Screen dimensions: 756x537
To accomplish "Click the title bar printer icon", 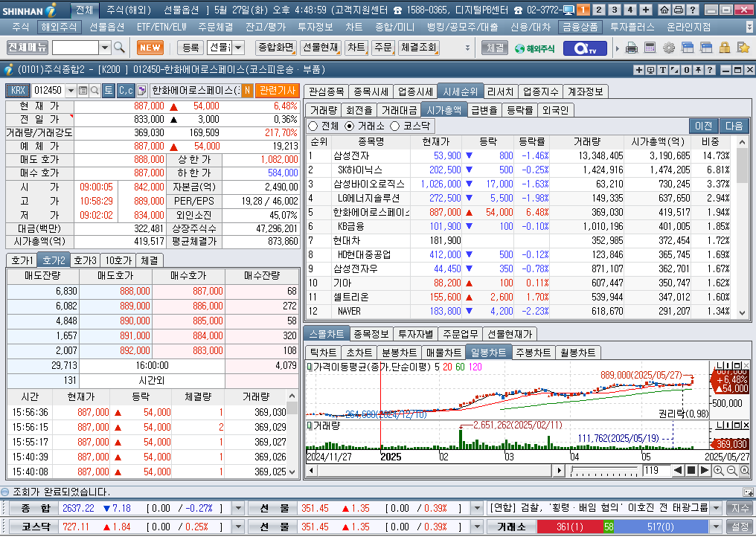I will click(678, 10).
